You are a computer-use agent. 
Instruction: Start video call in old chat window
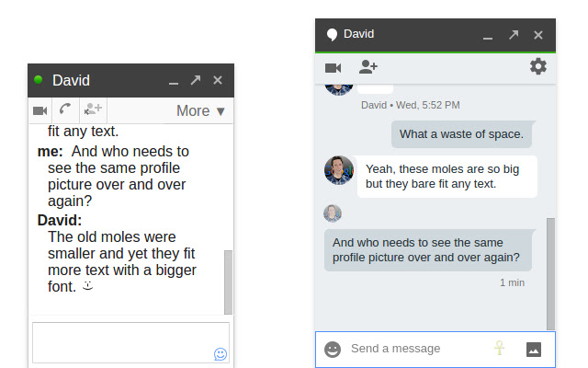click(x=40, y=111)
